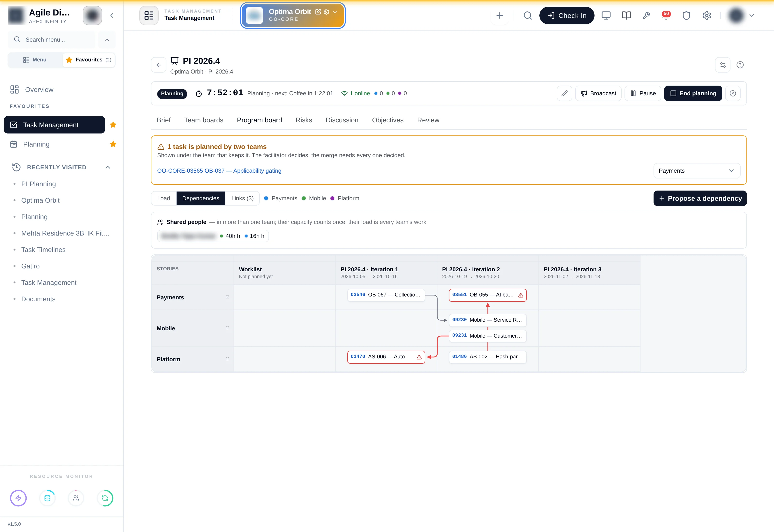Unfavourite Planning star icon

click(113, 144)
